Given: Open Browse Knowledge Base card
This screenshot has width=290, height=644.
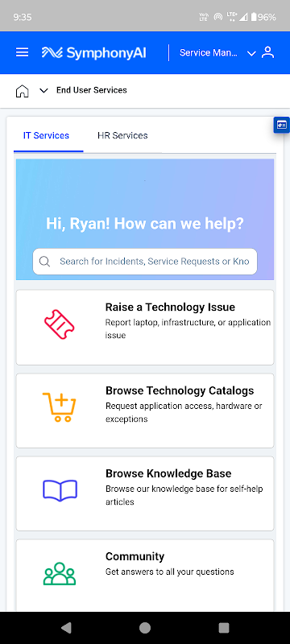Looking at the screenshot, I should click(x=145, y=493).
